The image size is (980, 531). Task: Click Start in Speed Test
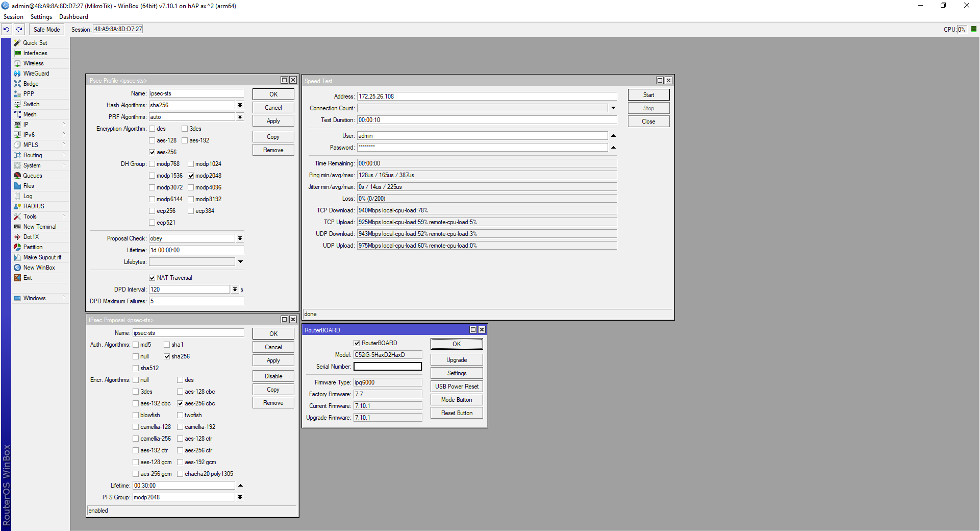point(648,95)
